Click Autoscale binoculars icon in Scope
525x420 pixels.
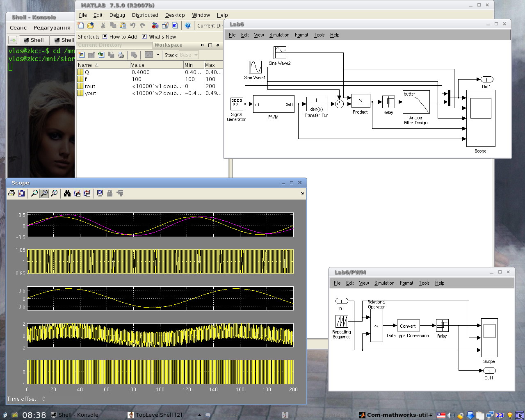[67, 193]
